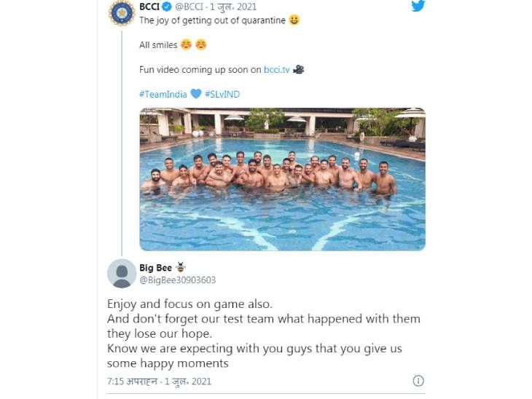
Task: Open the bcci.tv link
Action: click(276, 70)
